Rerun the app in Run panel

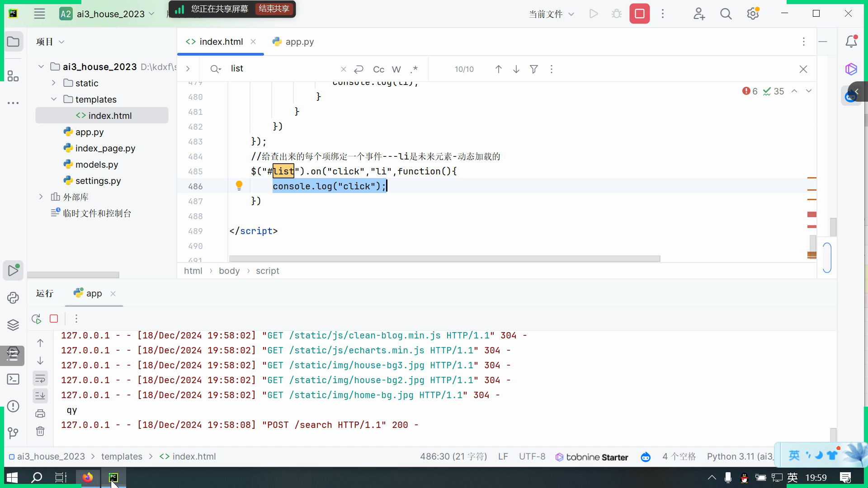(x=37, y=319)
